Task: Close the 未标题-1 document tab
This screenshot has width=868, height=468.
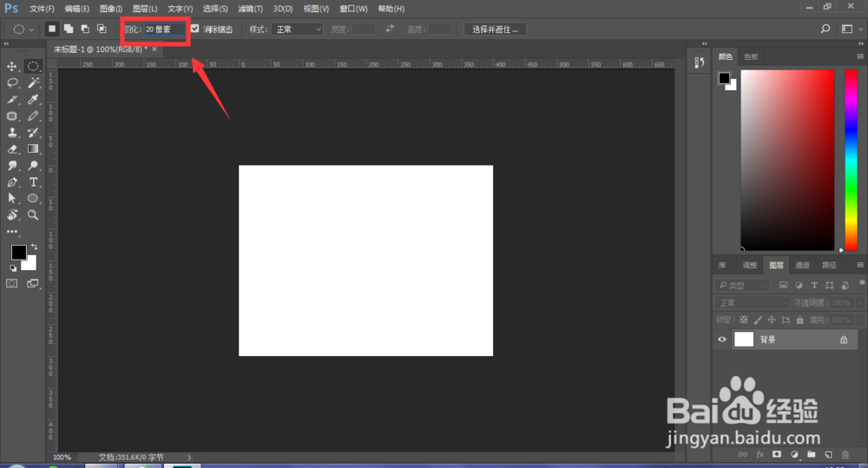Action: (x=155, y=49)
